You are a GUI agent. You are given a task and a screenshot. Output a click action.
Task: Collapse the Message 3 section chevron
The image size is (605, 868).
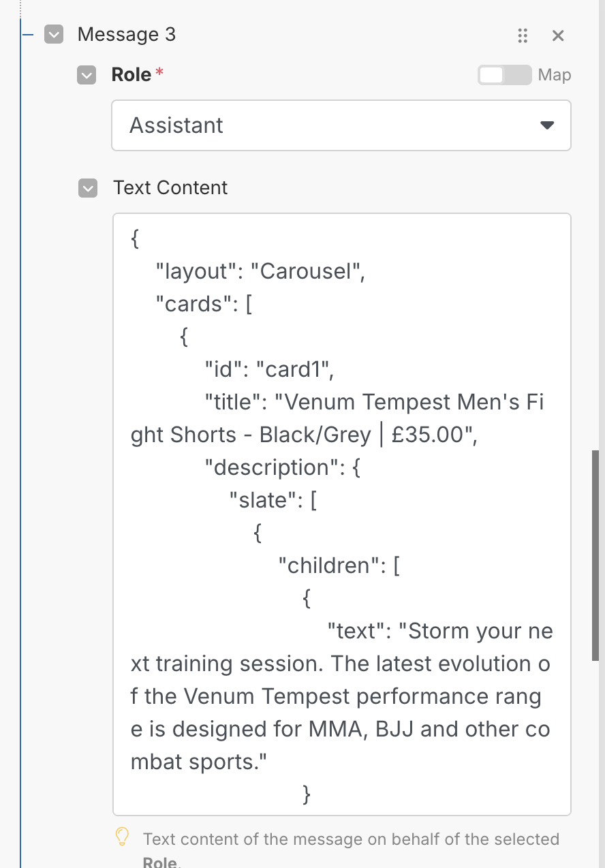tap(54, 35)
